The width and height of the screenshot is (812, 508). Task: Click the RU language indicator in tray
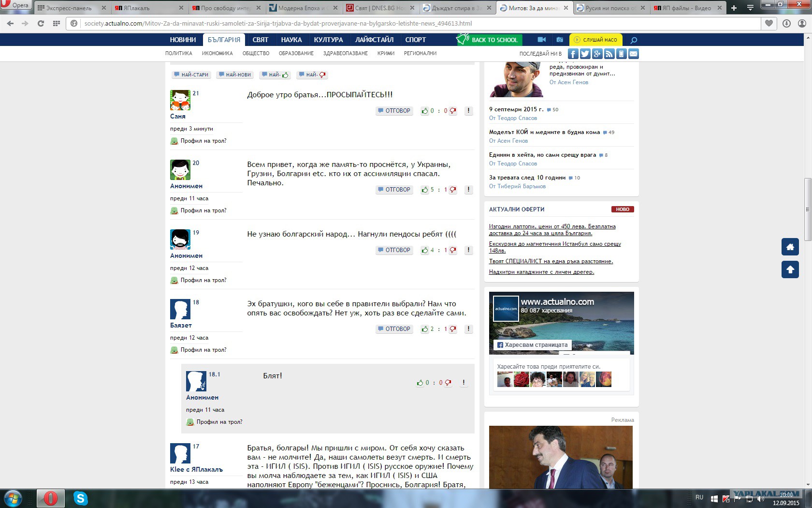tap(699, 497)
